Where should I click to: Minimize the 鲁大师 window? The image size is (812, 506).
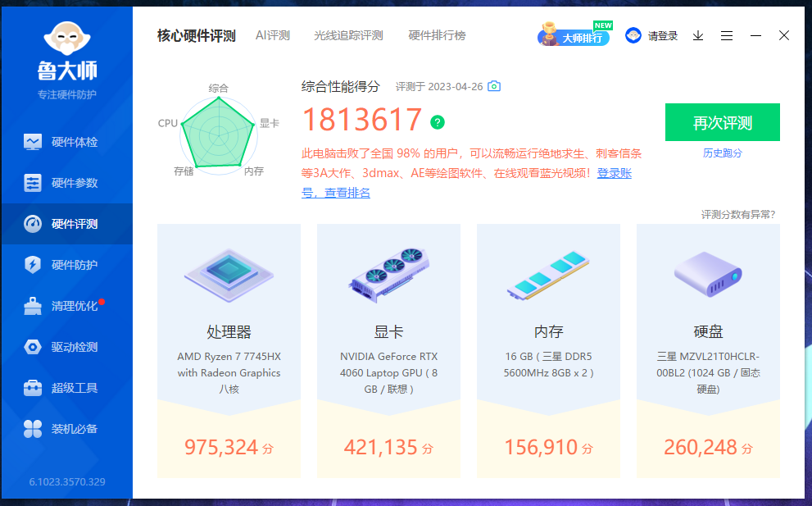(755, 36)
